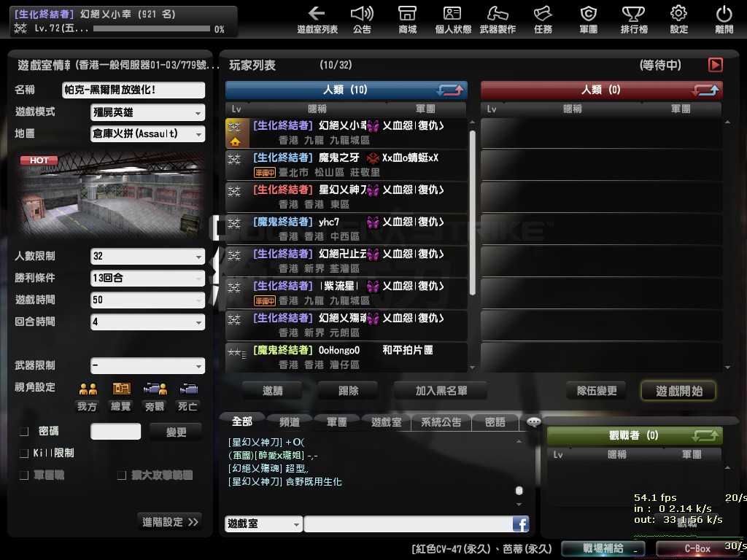Click the 踢除 kick button
The image size is (747, 560).
point(348,391)
